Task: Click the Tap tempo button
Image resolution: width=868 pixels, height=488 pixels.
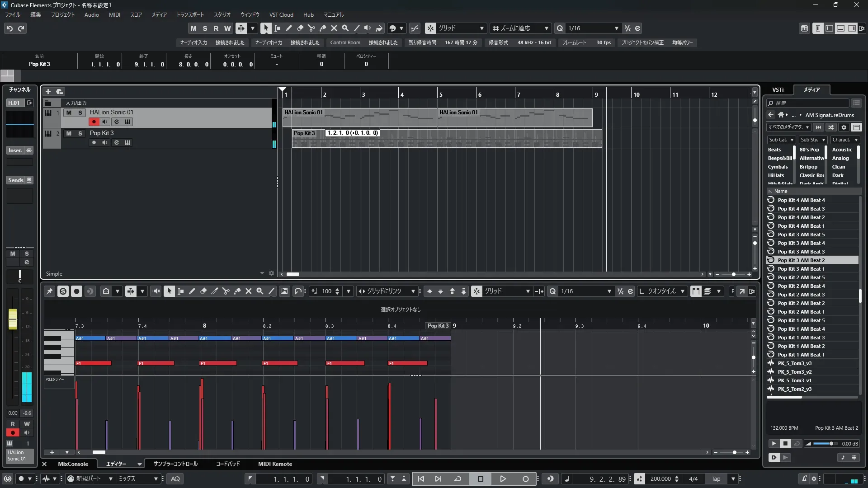Action: (716, 479)
